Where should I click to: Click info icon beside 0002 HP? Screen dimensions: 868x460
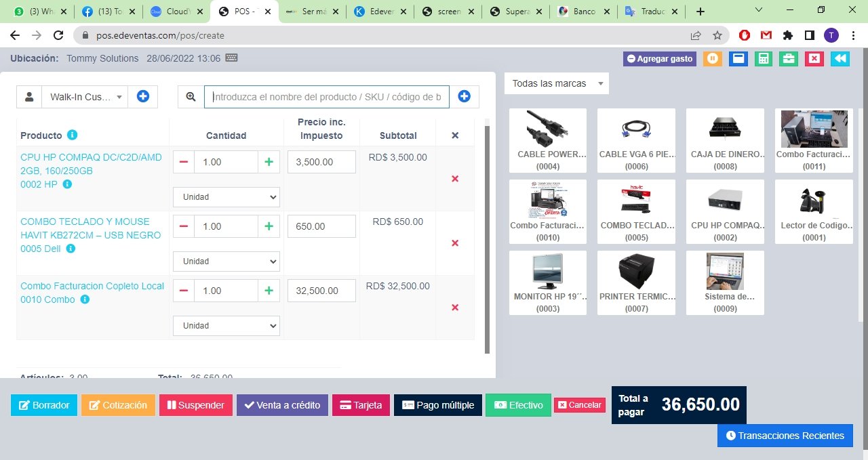(67, 184)
